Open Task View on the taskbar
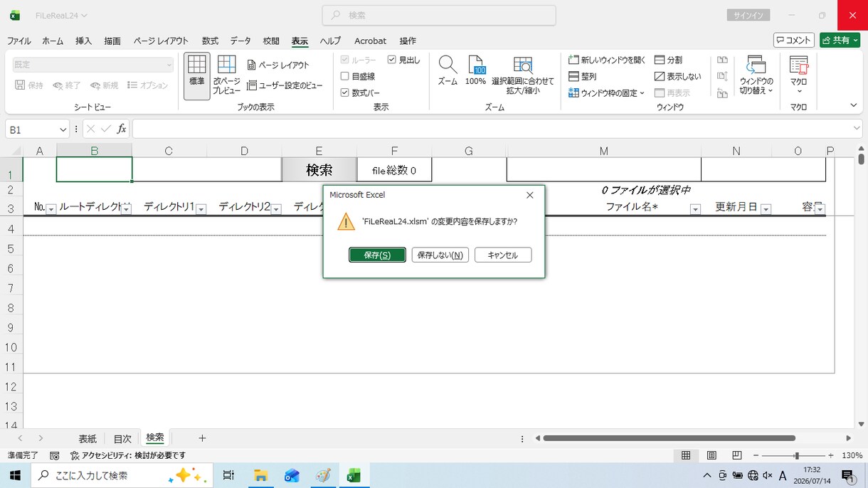The height and width of the screenshot is (488, 868). click(228, 475)
